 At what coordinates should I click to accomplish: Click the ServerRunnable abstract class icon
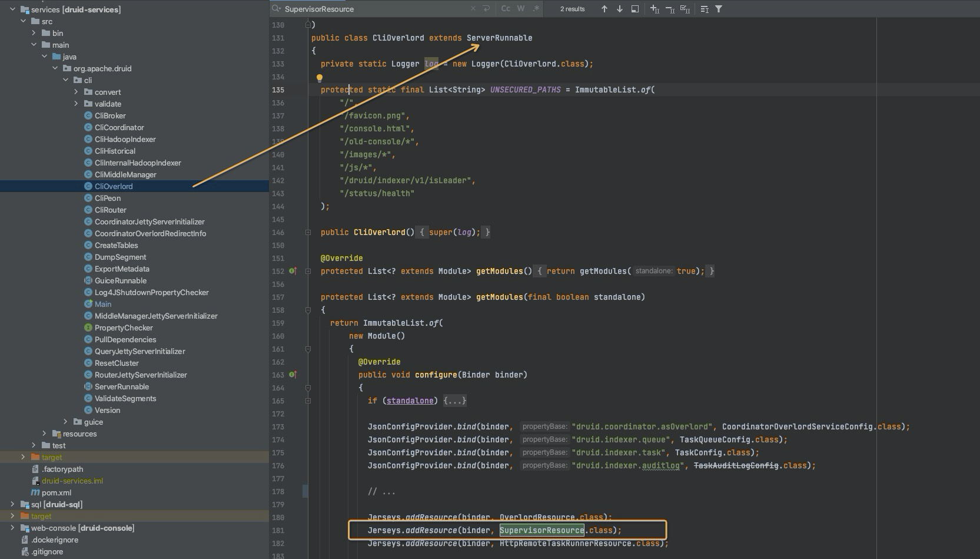[88, 386]
